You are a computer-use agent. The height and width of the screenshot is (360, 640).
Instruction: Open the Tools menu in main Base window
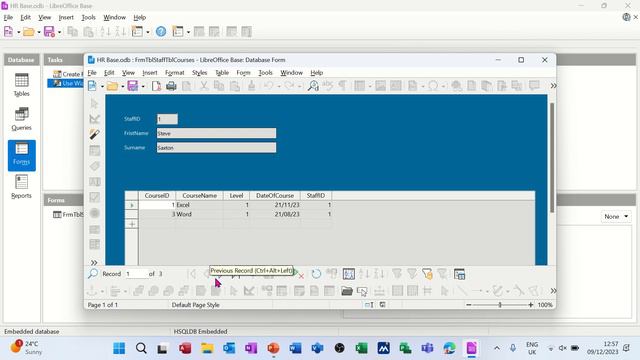pyautogui.click(x=88, y=17)
